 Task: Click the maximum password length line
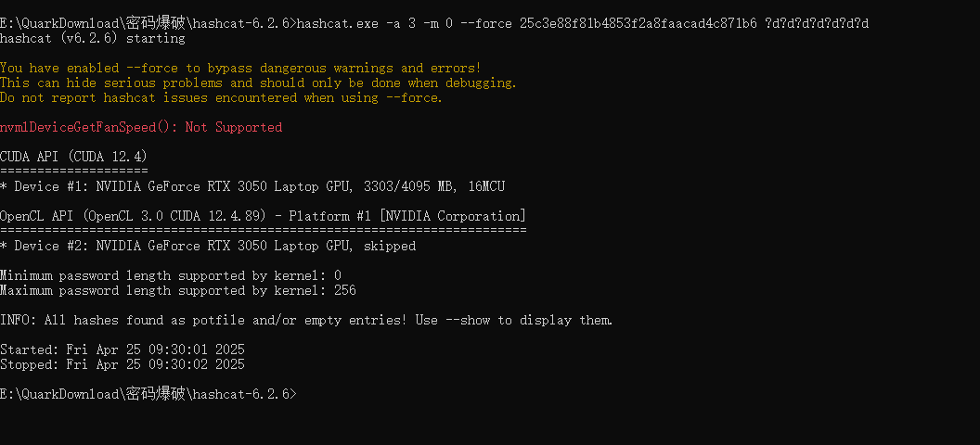[x=178, y=290]
